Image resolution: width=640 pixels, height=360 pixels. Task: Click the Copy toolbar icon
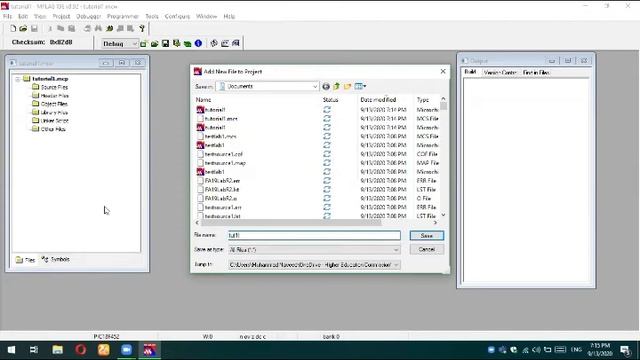[60, 29]
